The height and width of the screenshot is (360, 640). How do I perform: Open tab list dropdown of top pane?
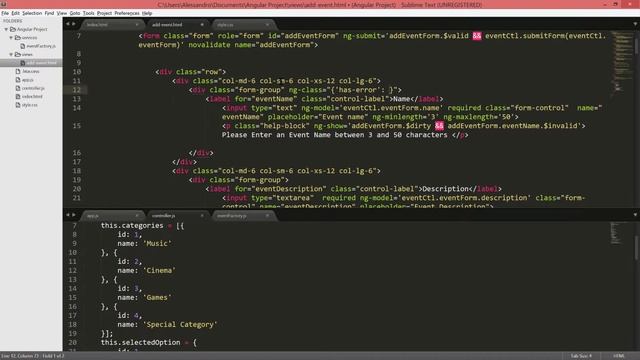coord(635,24)
